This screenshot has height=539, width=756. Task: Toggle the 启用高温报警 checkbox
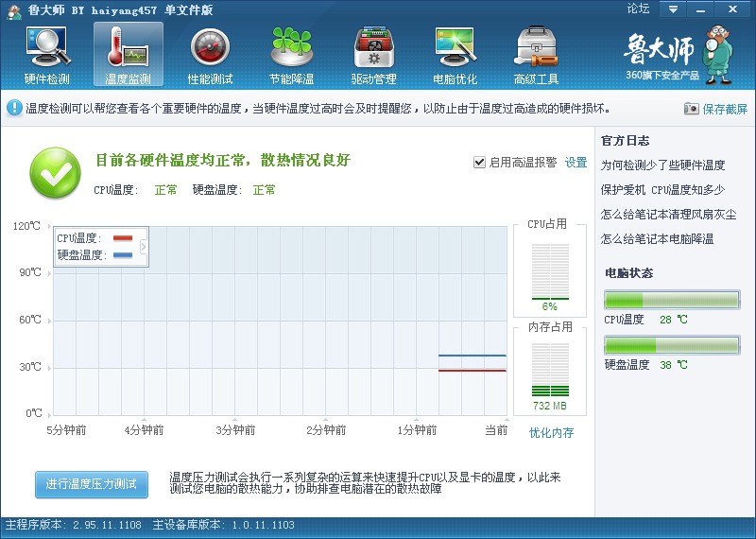pos(479,162)
